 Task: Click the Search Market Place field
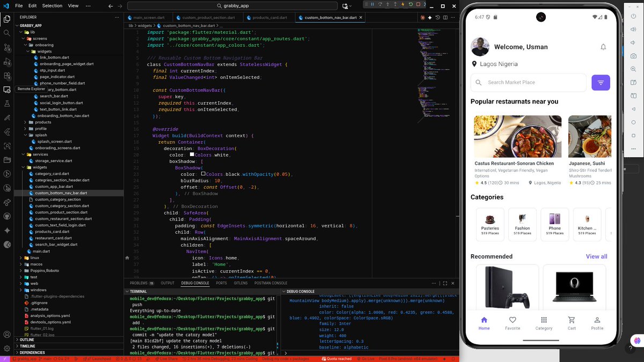click(529, 83)
